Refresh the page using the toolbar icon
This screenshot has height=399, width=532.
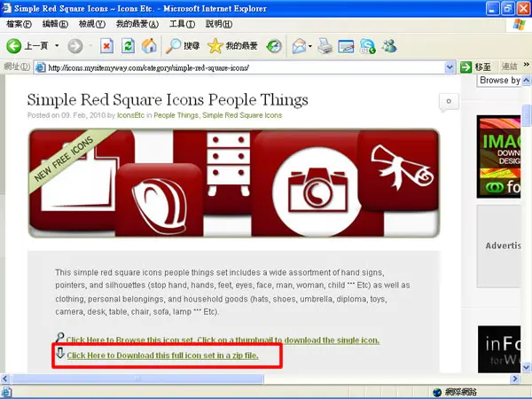(x=128, y=46)
